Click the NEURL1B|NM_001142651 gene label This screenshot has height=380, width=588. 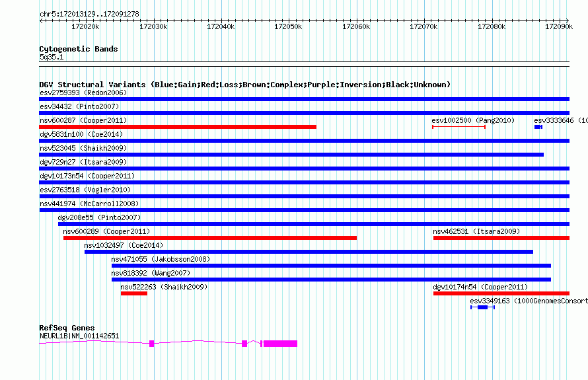pyautogui.click(x=79, y=336)
